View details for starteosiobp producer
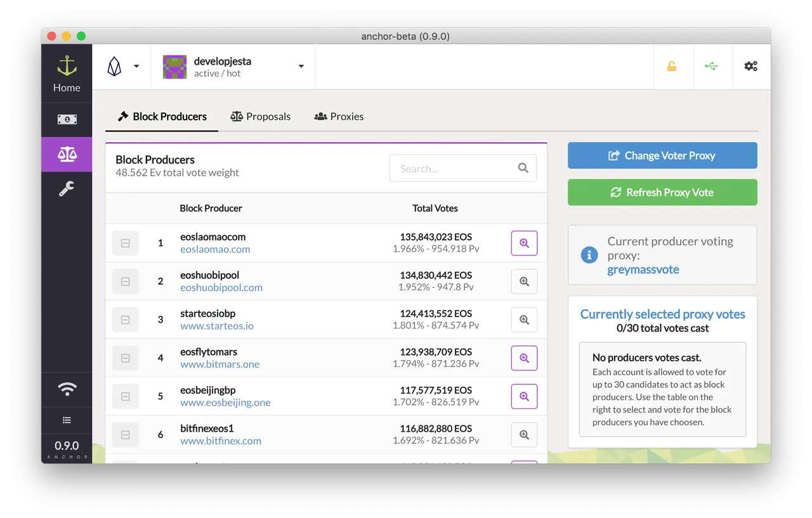 524,320
